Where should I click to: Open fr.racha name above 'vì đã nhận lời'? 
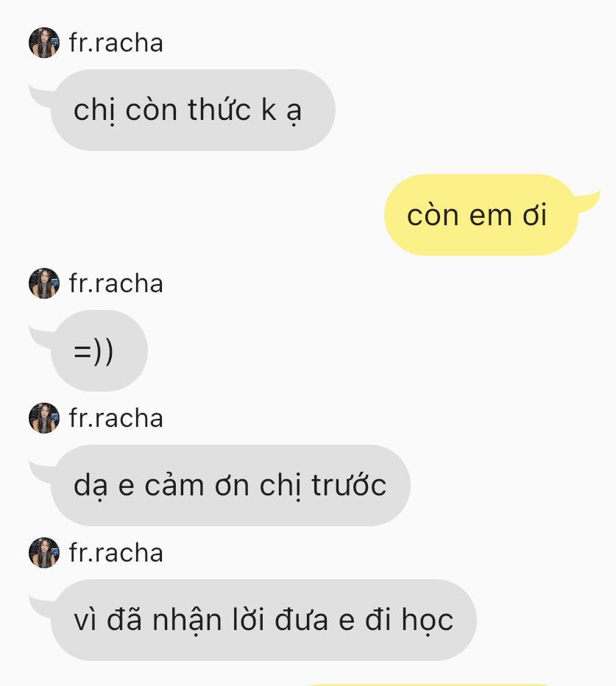(116, 553)
